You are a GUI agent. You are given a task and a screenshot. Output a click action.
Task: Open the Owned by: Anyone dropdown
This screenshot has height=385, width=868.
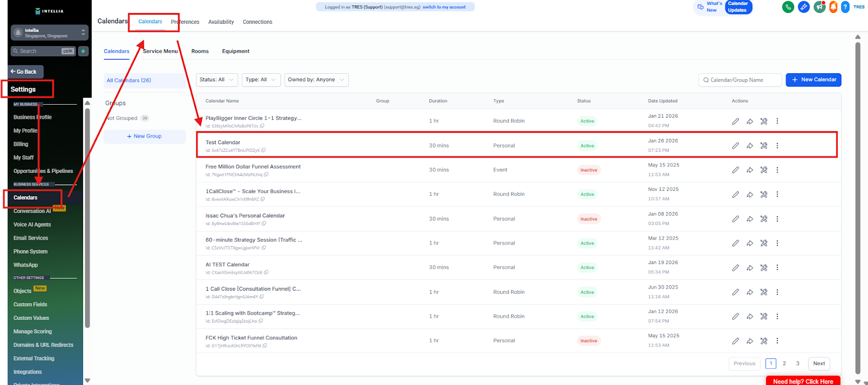(x=316, y=80)
